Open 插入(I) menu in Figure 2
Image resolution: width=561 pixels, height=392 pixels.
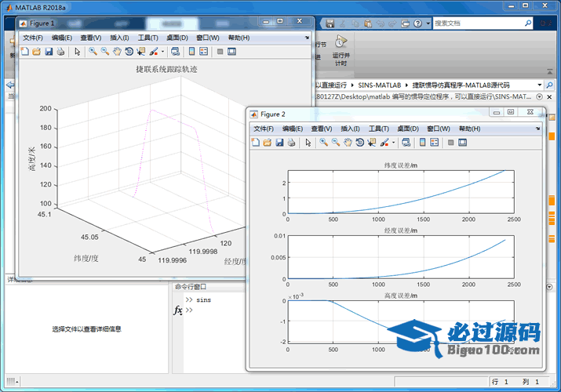point(350,129)
